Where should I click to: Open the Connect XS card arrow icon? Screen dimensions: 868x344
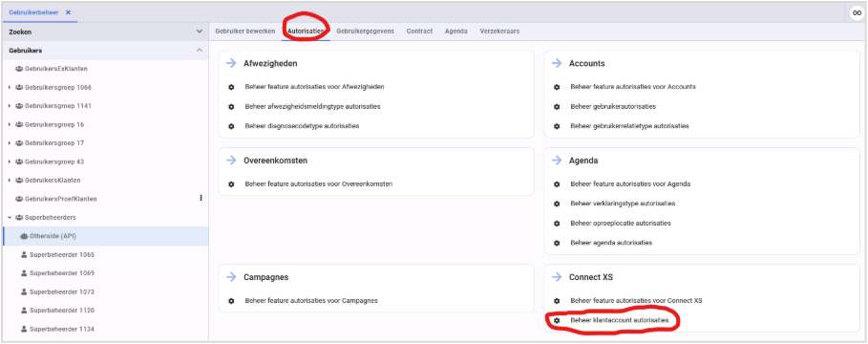tap(557, 277)
